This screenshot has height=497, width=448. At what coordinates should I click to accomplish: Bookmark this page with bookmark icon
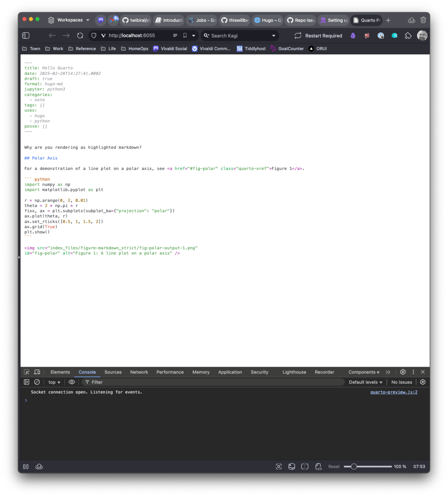pos(185,35)
